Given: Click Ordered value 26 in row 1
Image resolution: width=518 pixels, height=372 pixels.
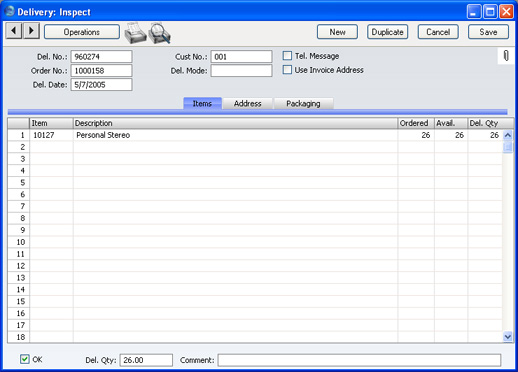Looking at the screenshot, I should point(416,135).
